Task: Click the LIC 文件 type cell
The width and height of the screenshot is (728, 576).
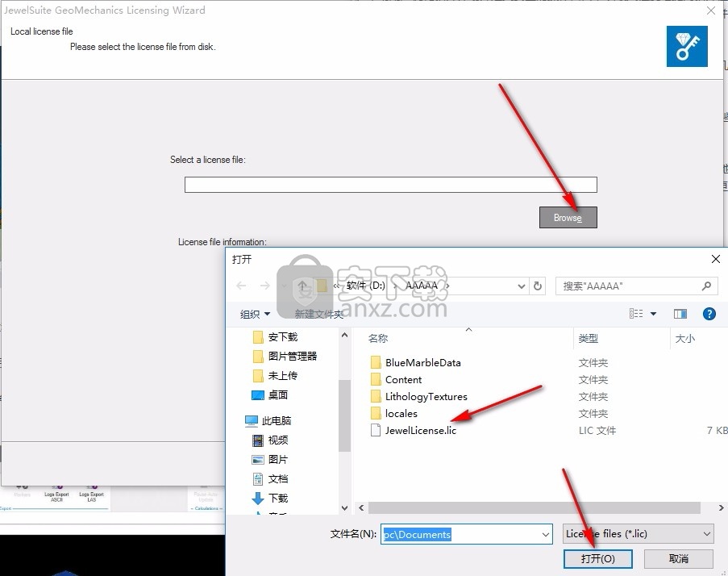Action: [x=597, y=431]
